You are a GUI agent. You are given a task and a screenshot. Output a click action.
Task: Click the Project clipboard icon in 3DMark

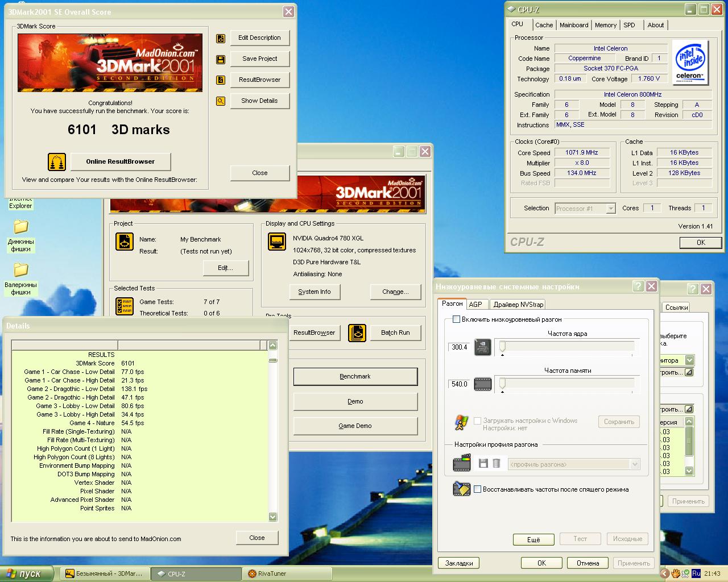pos(125,242)
